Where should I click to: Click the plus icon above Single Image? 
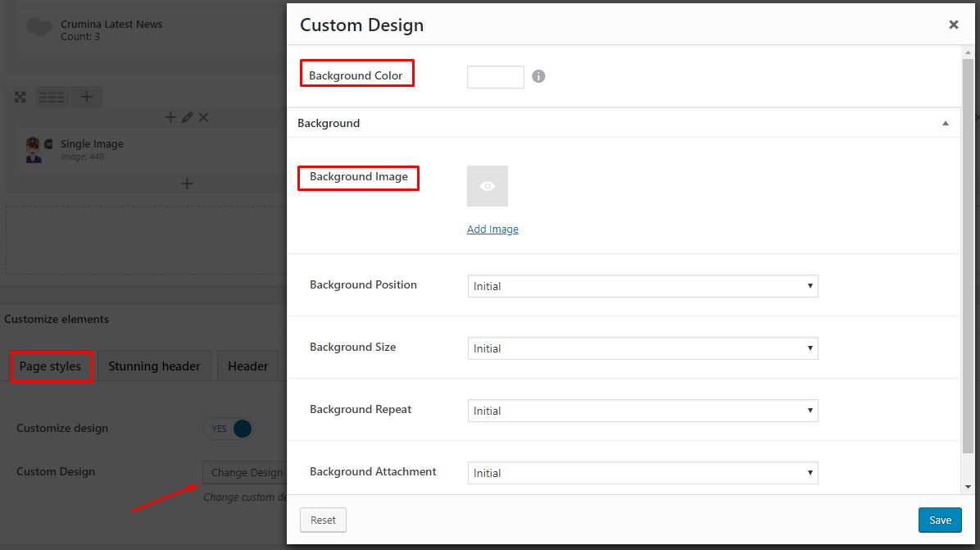[x=170, y=117]
